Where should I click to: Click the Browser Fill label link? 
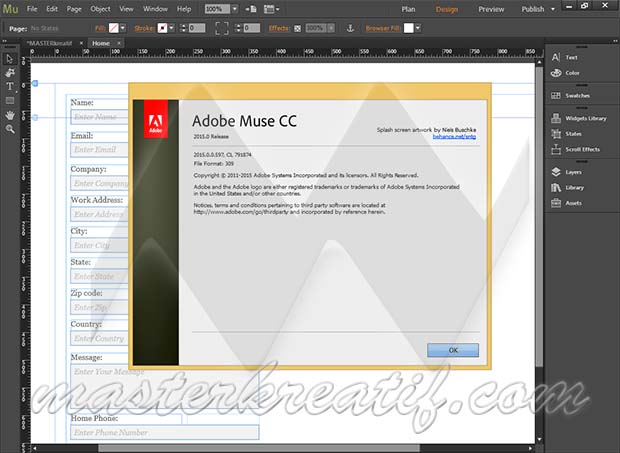click(383, 28)
